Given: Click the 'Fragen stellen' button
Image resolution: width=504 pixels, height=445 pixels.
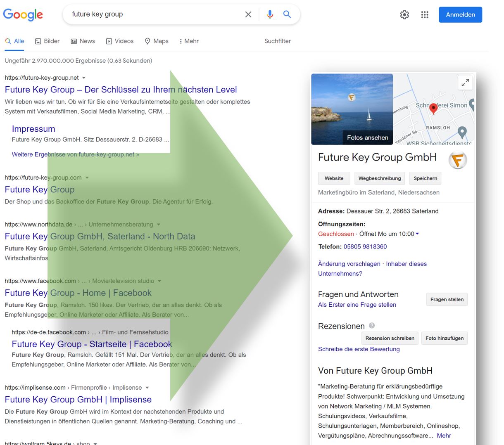Looking at the screenshot, I should (447, 299).
